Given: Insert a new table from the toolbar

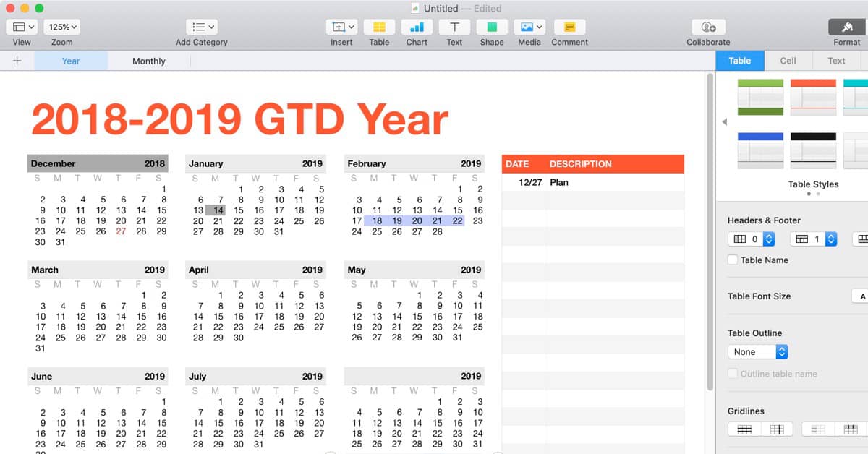Looking at the screenshot, I should [x=379, y=27].
